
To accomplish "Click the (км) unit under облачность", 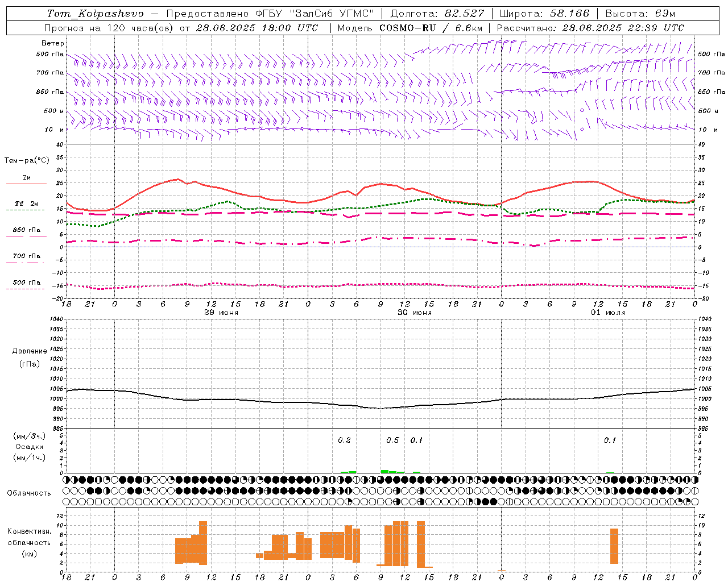I will pyautogui.click(x=29, y=554).
